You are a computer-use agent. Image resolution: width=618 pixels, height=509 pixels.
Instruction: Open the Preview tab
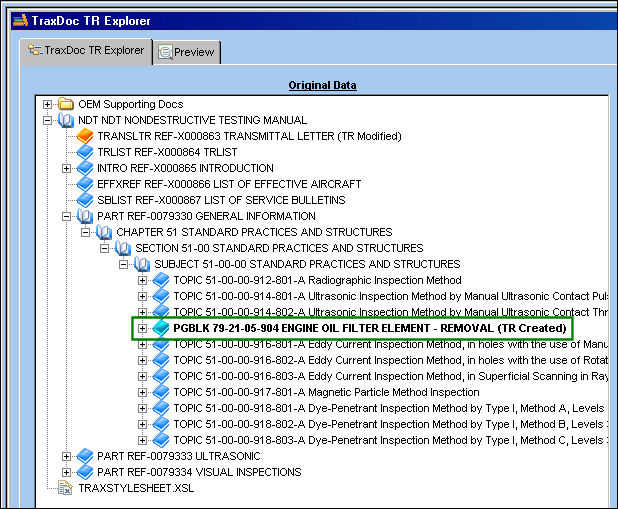point(186,52)
